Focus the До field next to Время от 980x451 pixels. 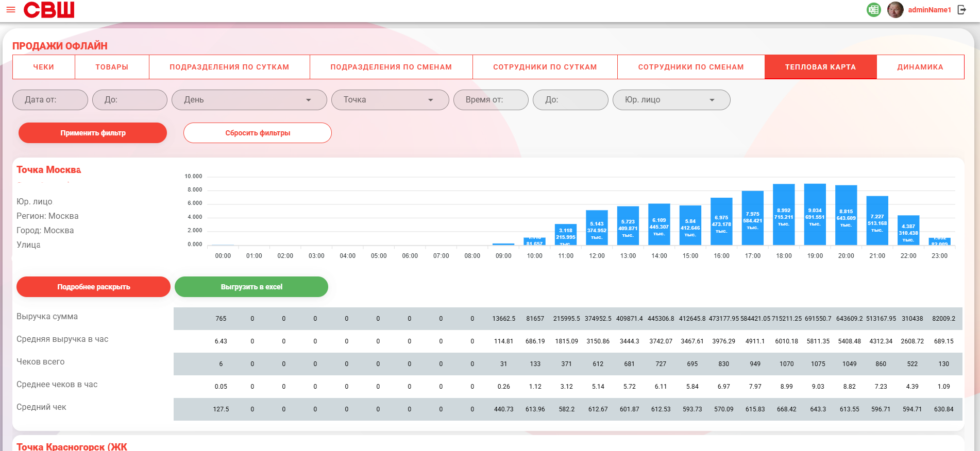[570, 100]
